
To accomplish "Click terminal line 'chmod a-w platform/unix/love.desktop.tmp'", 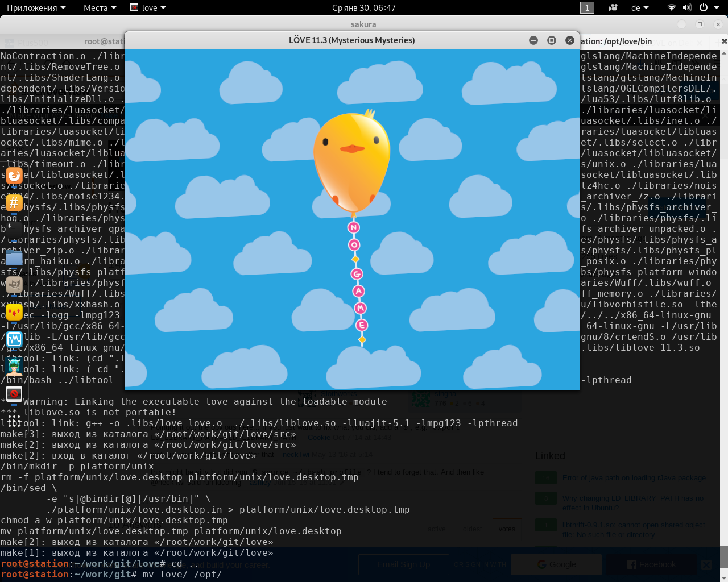I will tap(114, 520).
